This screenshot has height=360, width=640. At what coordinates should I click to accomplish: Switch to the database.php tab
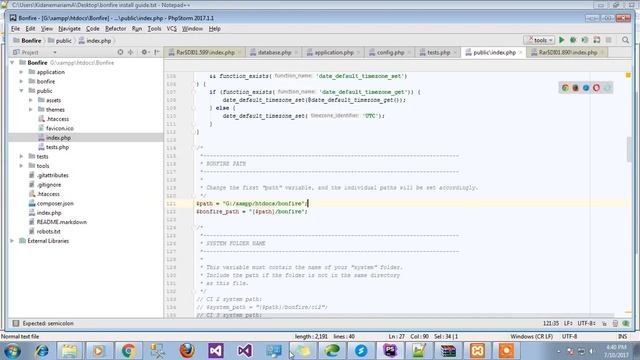274,52
